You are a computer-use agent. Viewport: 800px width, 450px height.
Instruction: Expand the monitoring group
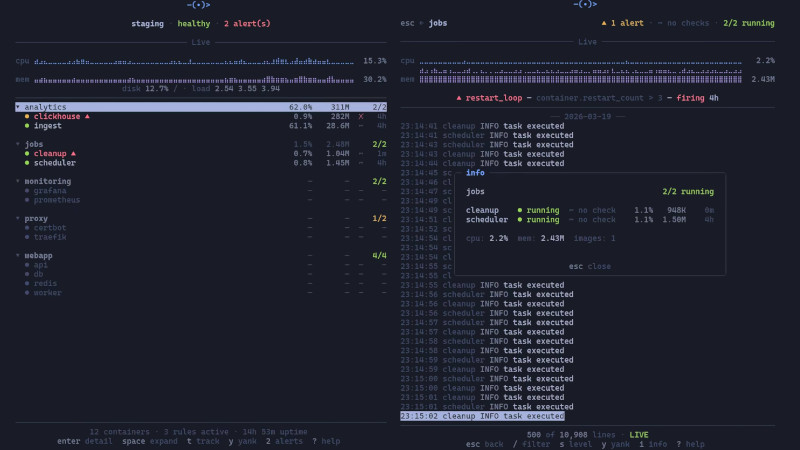[x=18, y=181]
